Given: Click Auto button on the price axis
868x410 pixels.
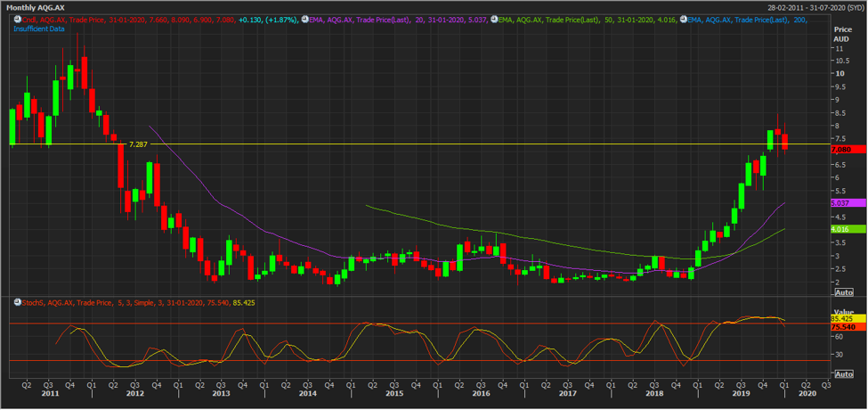Looking at the screenshot, I should tap(843, 292).
